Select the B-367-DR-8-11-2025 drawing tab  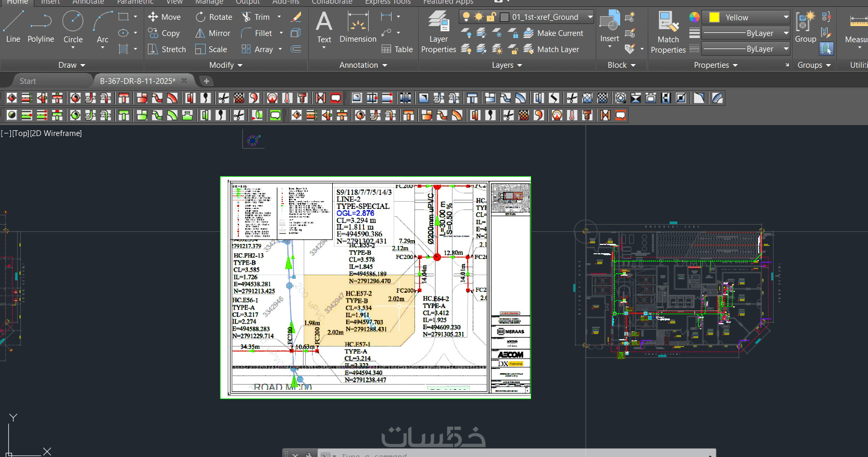pyautogui.click(x=137, y=81)
